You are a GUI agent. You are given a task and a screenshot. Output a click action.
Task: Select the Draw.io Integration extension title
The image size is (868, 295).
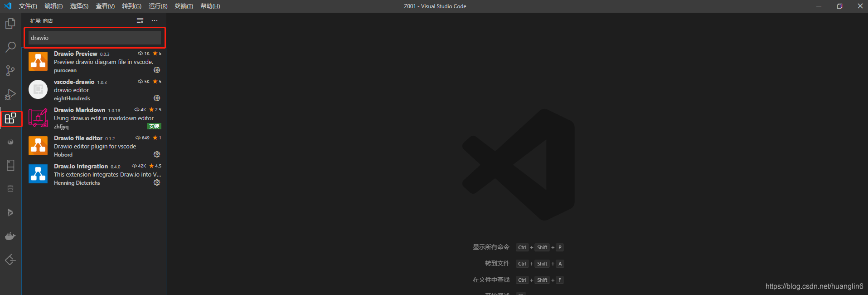81,166
